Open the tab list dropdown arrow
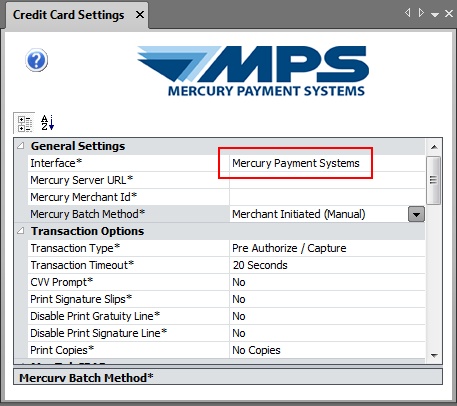Viewport: 457px width, 406px height. [435, 14]
